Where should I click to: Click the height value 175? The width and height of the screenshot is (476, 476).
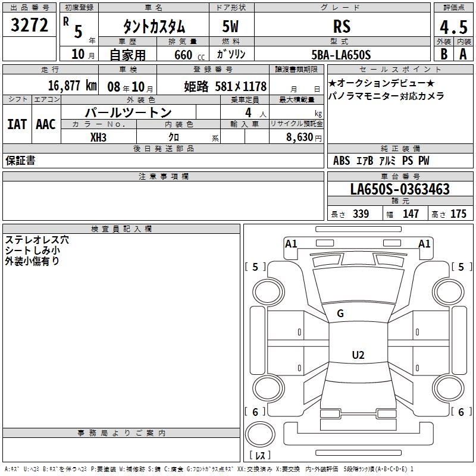point(458,214)
